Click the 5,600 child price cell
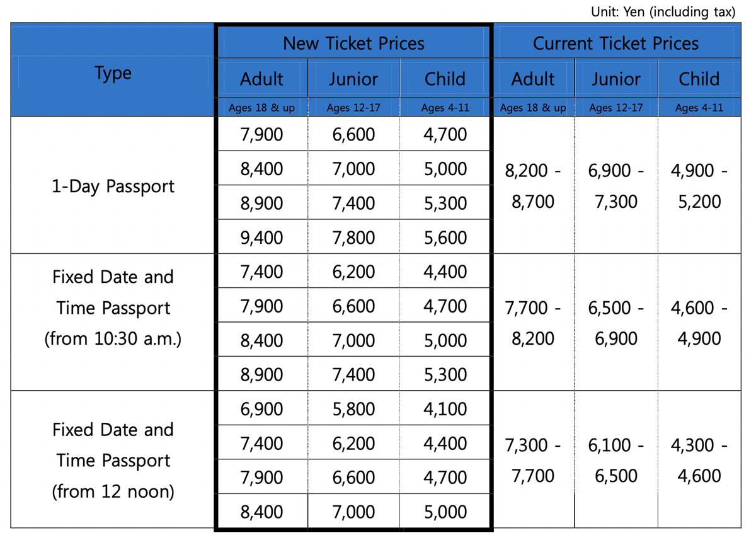 [x=445, y=238]
